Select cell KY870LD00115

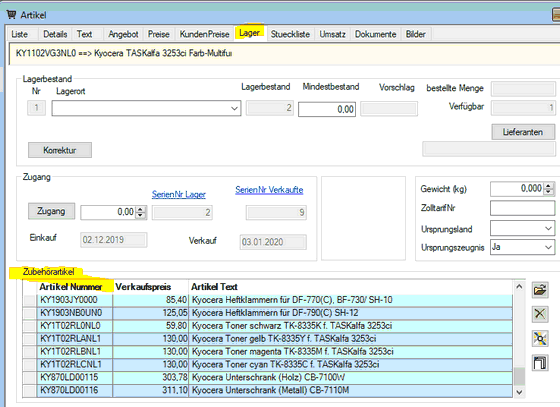tap(74, 377)
